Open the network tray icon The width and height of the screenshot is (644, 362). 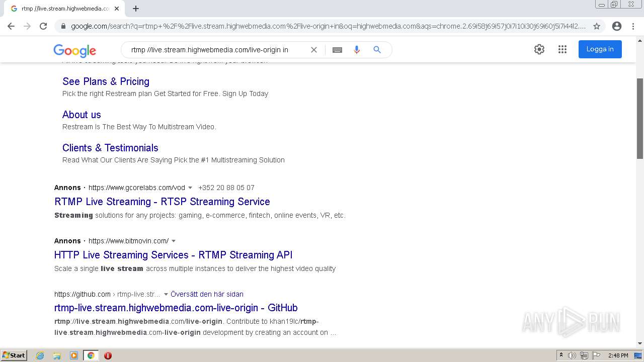pos(584,355)
